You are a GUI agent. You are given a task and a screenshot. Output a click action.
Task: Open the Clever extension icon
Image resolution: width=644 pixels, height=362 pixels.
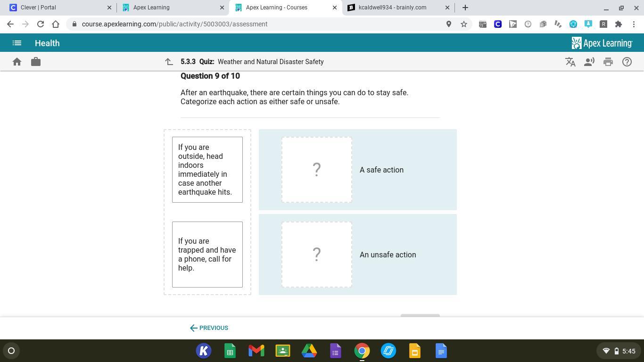coord(498,24)
